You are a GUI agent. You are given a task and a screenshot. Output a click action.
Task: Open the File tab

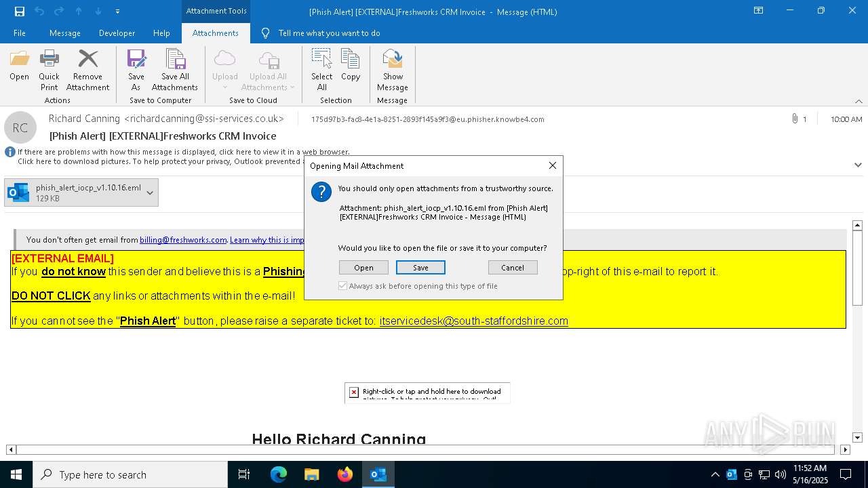[20, 33]
